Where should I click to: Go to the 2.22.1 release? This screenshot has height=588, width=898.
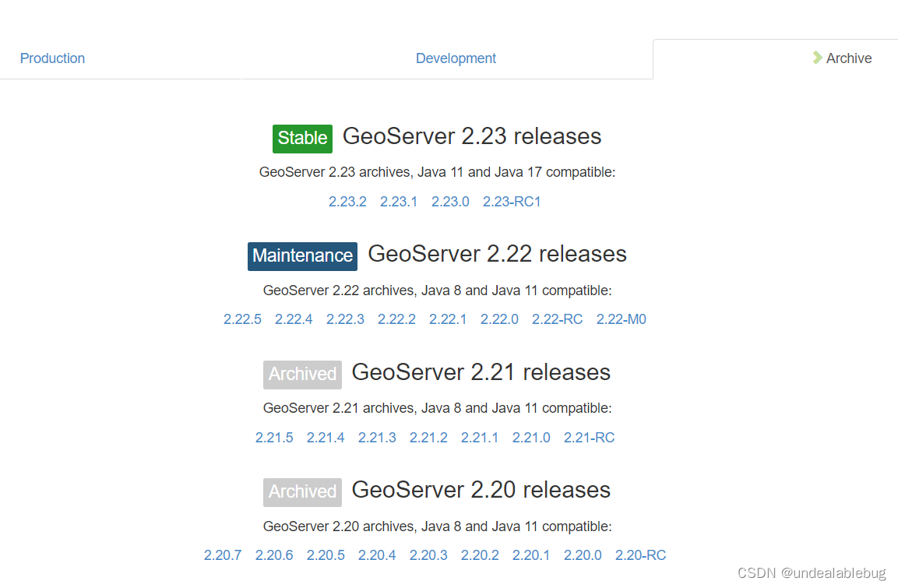coord(448,319)
